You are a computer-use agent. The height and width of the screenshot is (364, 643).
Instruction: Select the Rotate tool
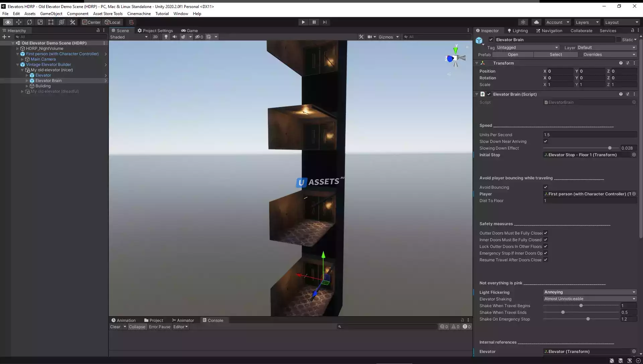29,22
